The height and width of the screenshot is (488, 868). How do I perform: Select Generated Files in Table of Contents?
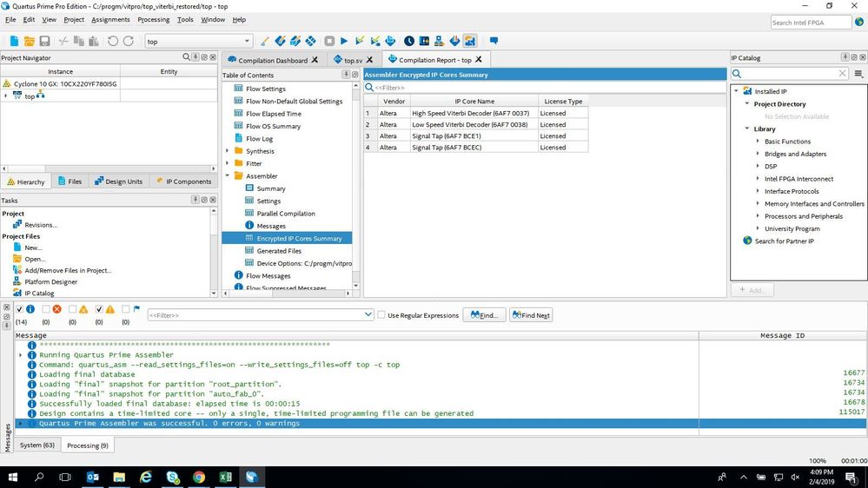pyautogui.click(x=279, y=251)
